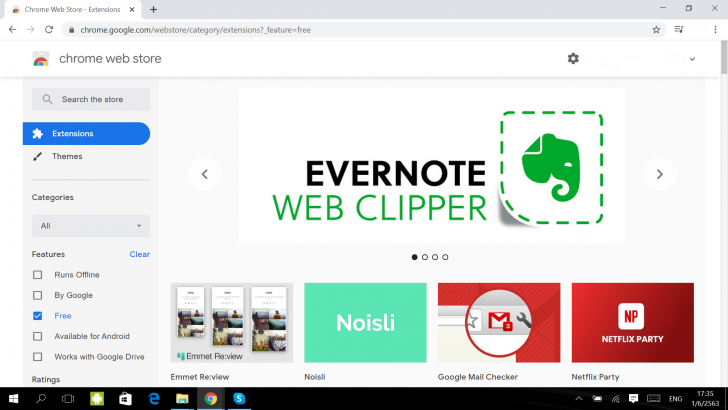Open the media control icon in the toolbar
Viewport: 728px width, 410px height.
[679, 30]
